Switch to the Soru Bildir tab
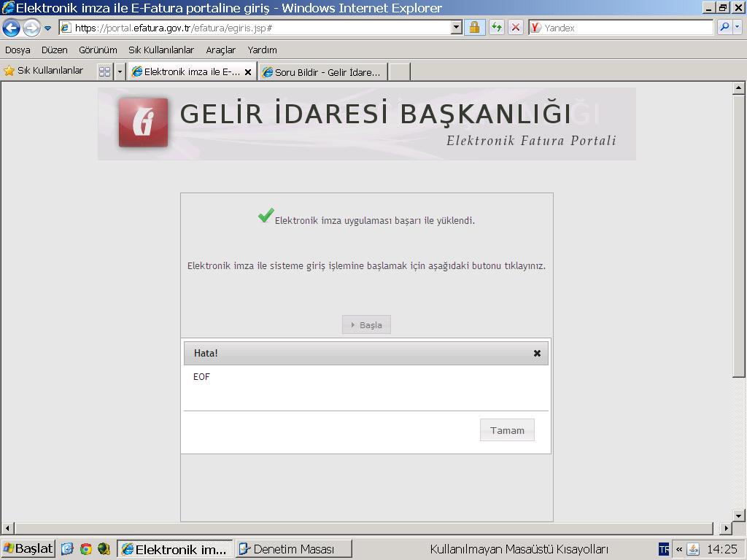Screen dimensions: 747x560 (x=322, y=72)
